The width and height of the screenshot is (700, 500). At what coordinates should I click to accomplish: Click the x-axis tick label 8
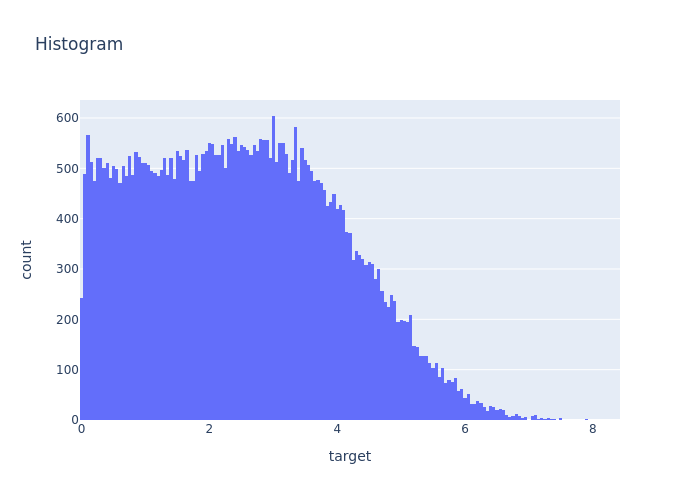pos(592,430)
